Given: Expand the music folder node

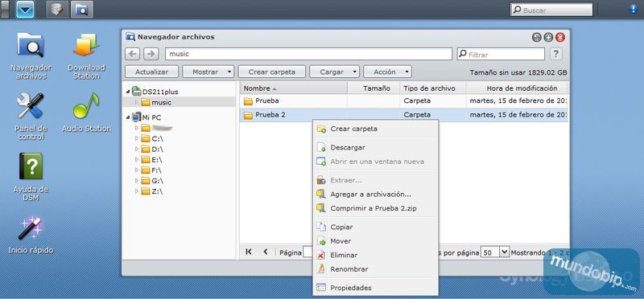Looking at the screenshot, I should tap(137, 102).
